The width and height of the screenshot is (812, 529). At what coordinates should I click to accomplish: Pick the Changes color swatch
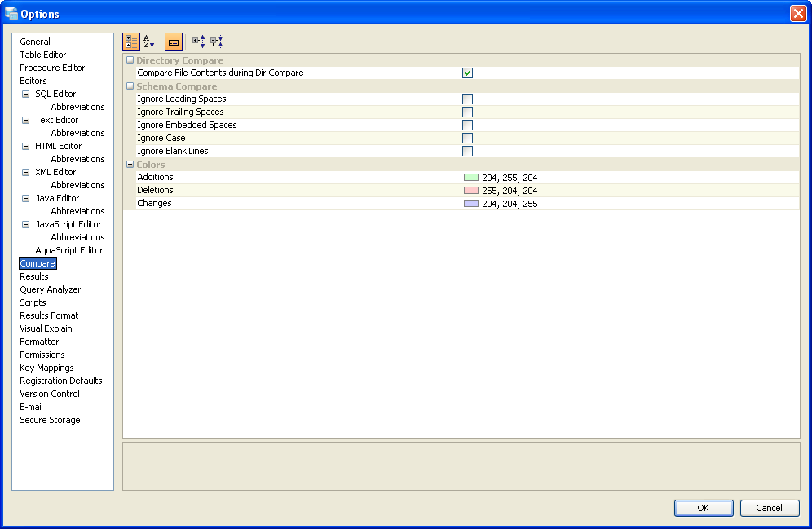470,204
